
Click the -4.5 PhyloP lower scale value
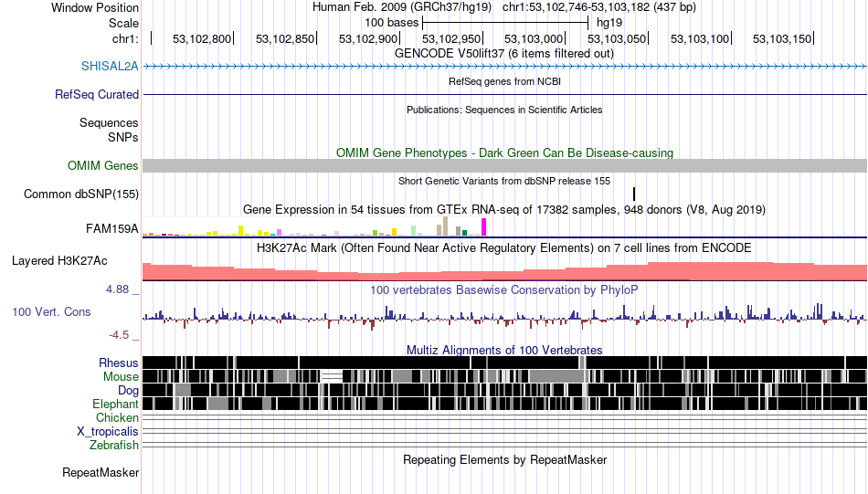(x=119, y=335)
